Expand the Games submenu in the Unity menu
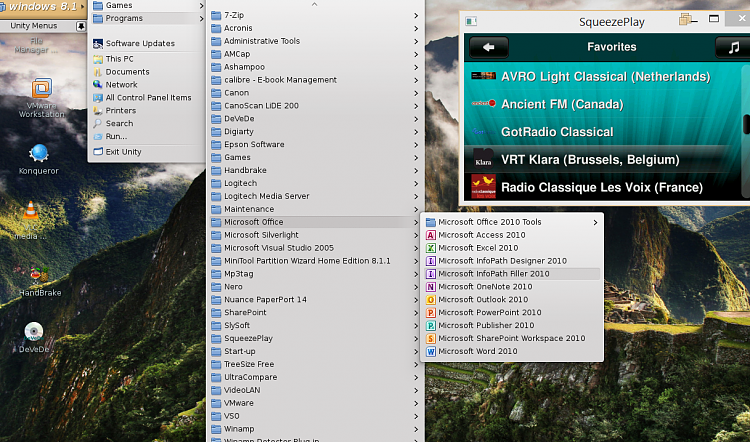Image resolution: width=750 pixels, height=442 pixels. click(x=147, y=5)
